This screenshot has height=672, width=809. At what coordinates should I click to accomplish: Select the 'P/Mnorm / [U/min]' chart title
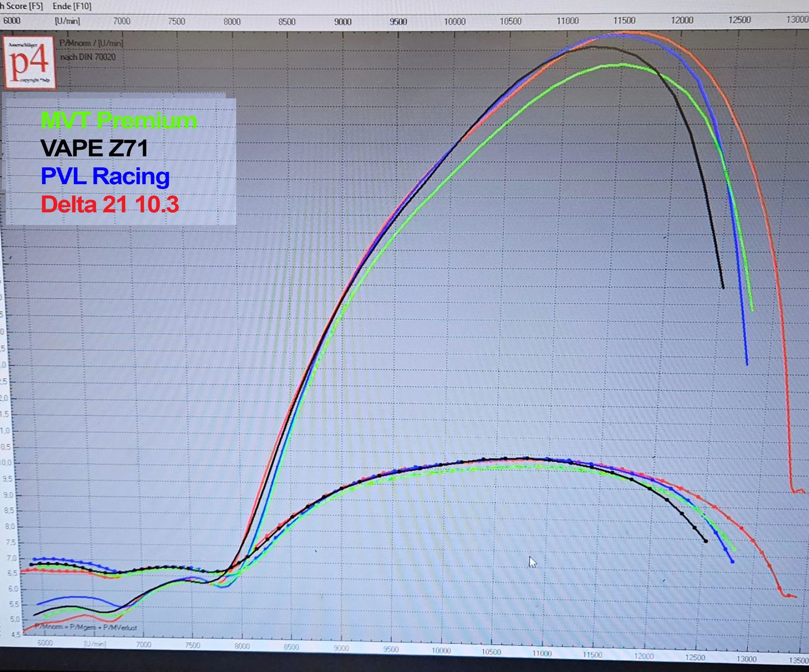point(91,43)
